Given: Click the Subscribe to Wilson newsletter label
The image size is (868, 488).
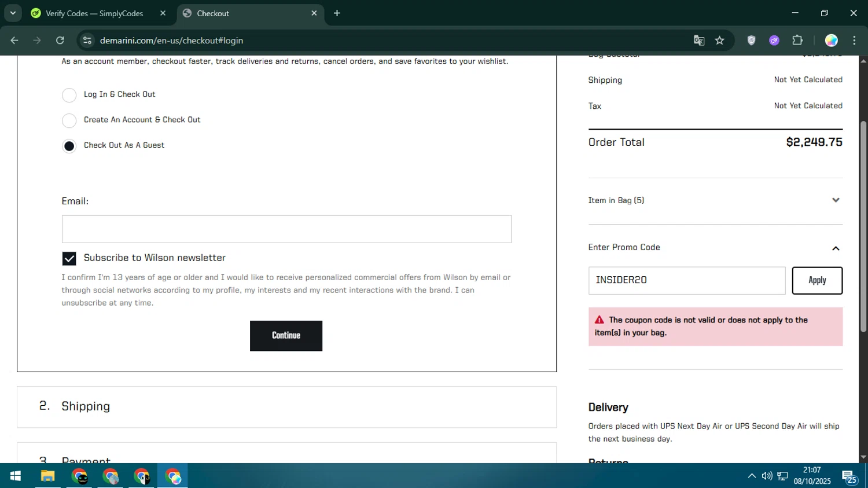Looking at the screenshot, I should click(x=155, y=258).
